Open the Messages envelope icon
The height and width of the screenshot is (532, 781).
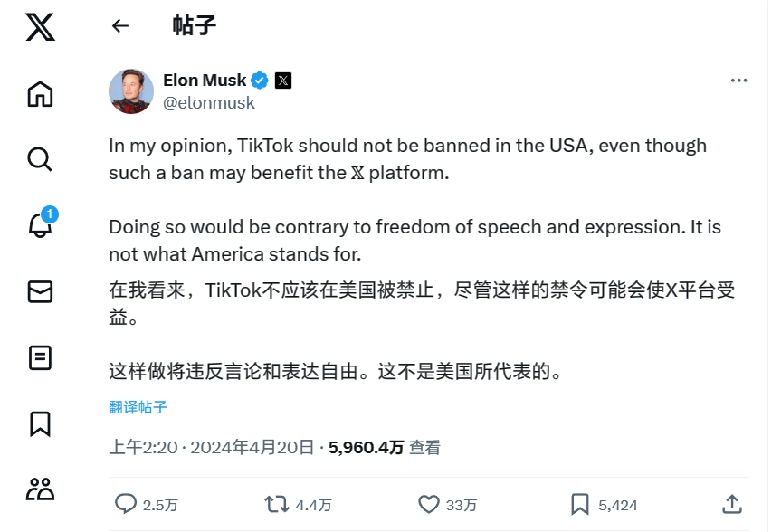[40, 291]
